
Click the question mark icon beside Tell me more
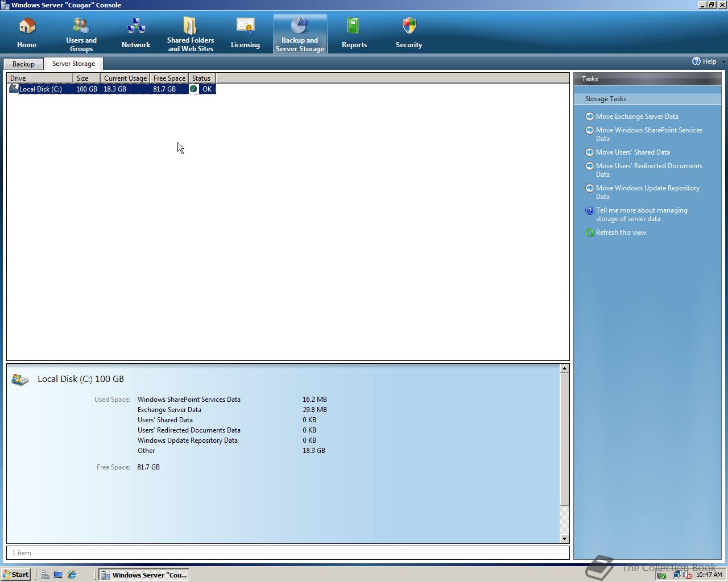tap(590, 210)
